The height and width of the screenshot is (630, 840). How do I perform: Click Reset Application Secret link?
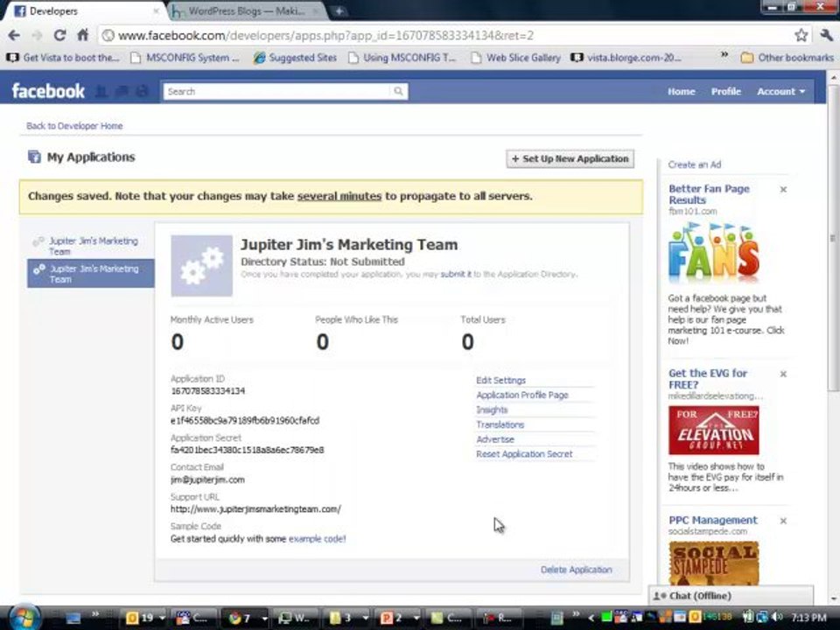tap(524, 454)
